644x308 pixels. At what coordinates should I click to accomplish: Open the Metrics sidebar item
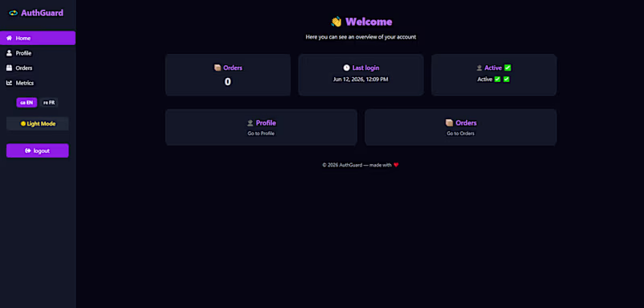click(x=38, y=83)
